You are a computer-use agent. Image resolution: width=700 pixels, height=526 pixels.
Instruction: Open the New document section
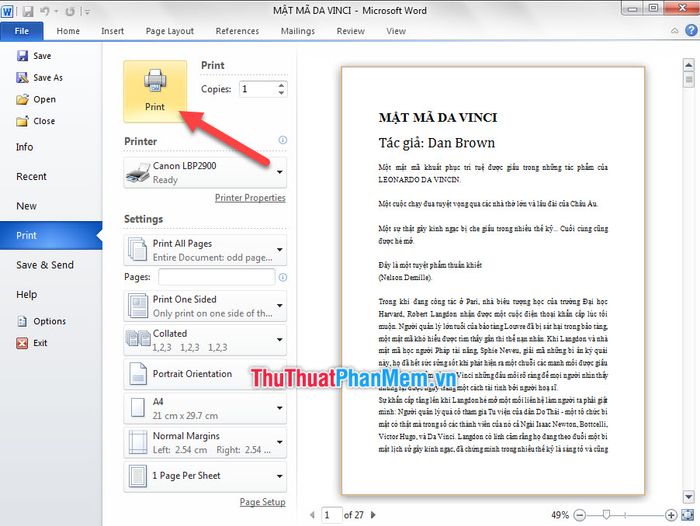[x=26, y=206]
